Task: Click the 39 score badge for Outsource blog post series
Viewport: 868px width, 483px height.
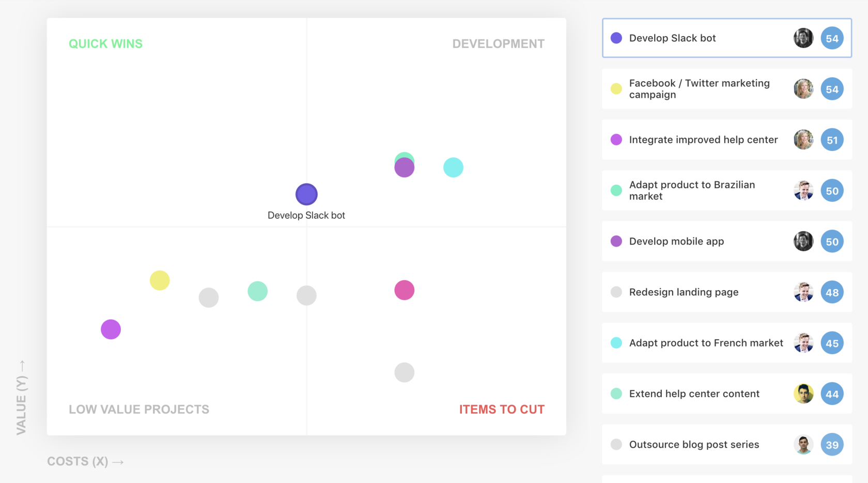Action: coord(832,444)
